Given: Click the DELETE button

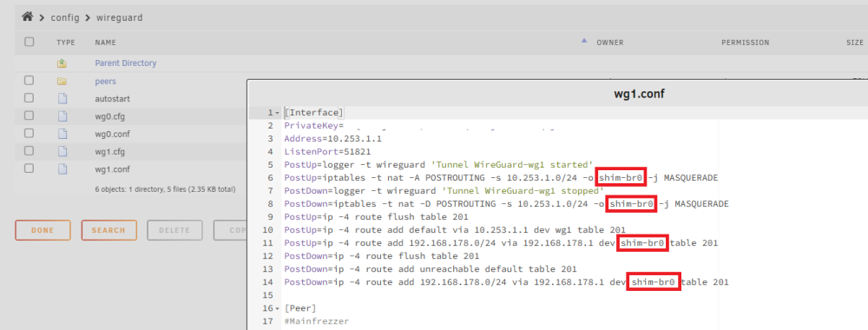Looking at the screenshot, I should coord(175,230).
